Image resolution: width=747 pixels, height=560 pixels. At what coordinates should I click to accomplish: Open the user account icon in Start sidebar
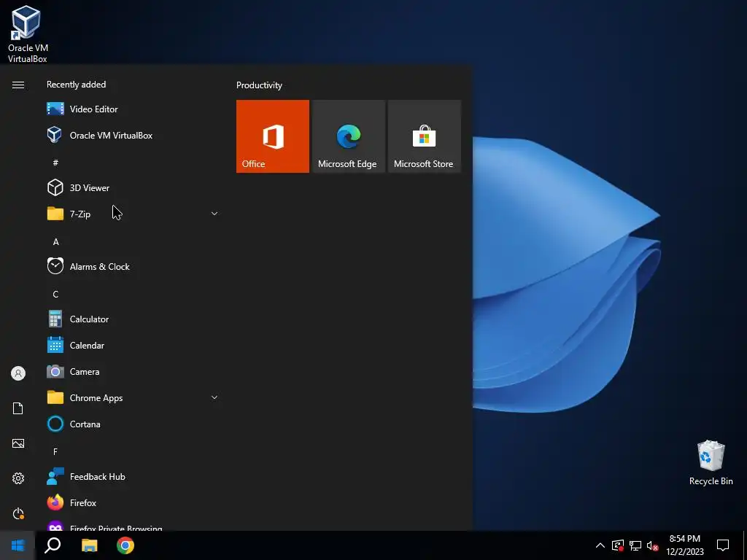18,373
